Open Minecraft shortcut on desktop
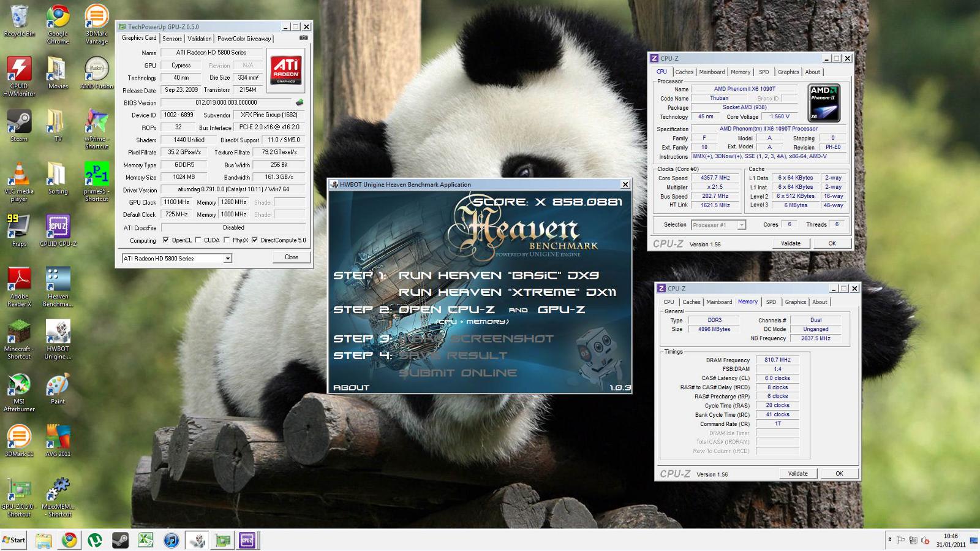 tap(19, 340)
